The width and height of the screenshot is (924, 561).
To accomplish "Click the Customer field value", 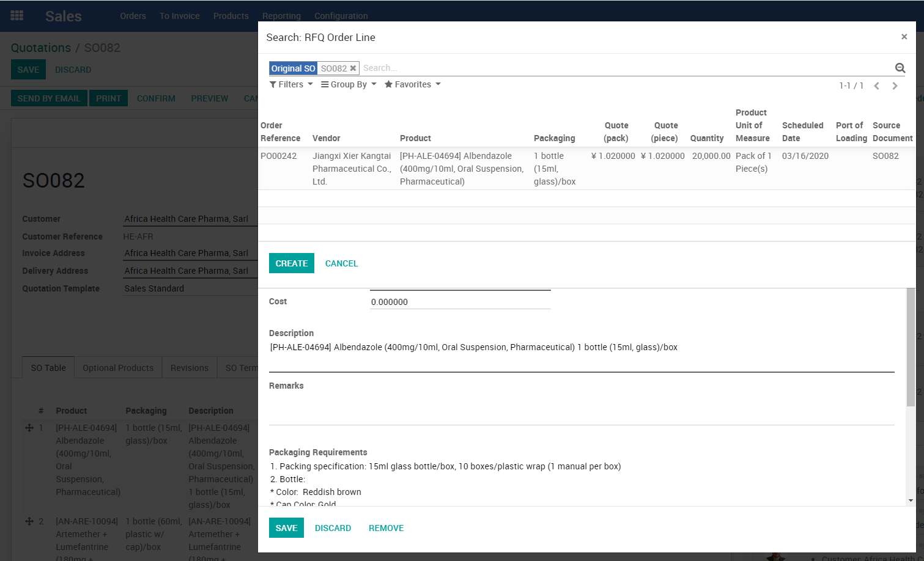I will click(x=190, y=219).
